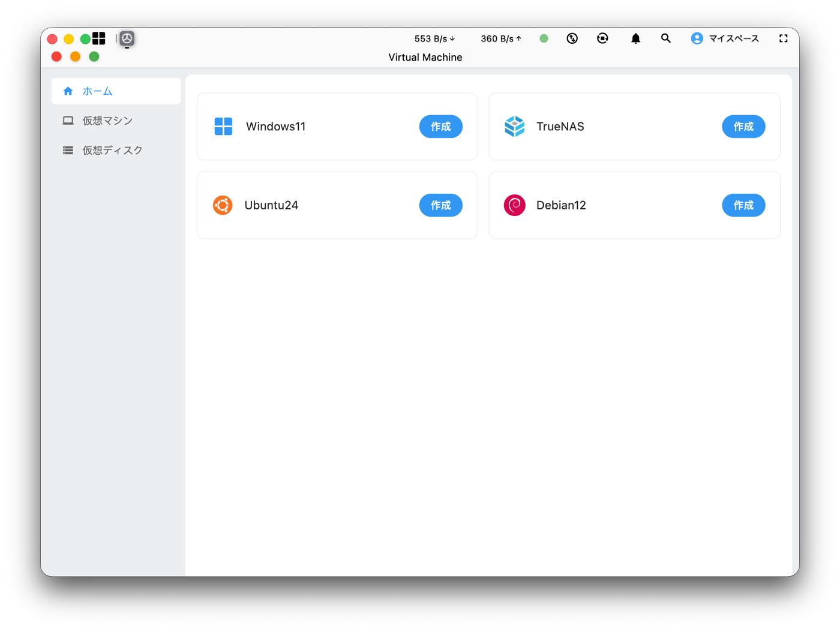The image size is (840, 630).
Task: Click the 360 B/s upload speed indicator
Action: [501, 38]
